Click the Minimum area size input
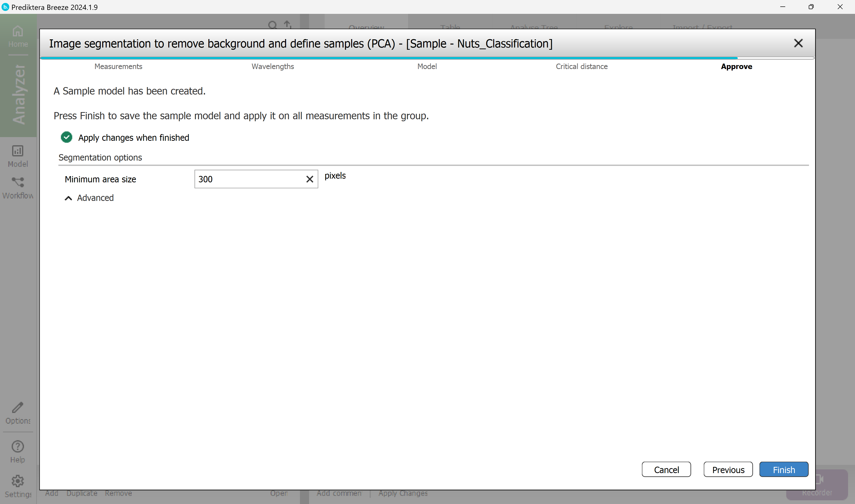The image size is (855, 504). pos(248,179)
